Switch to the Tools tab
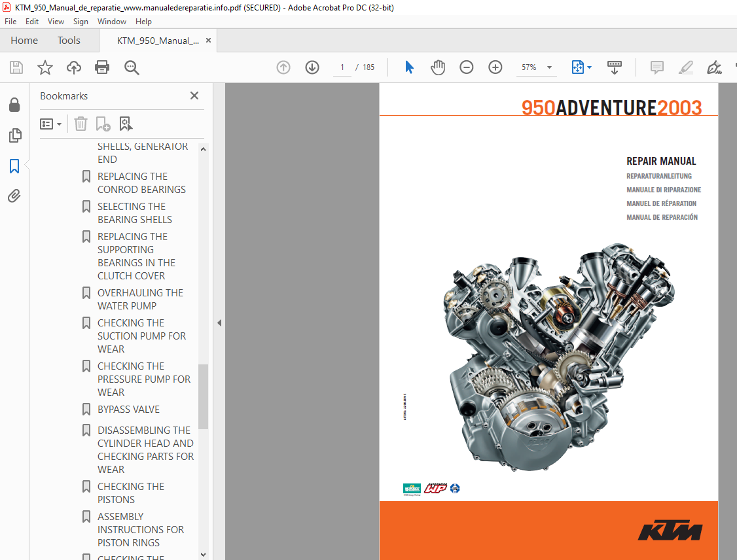 click(69, 41)
